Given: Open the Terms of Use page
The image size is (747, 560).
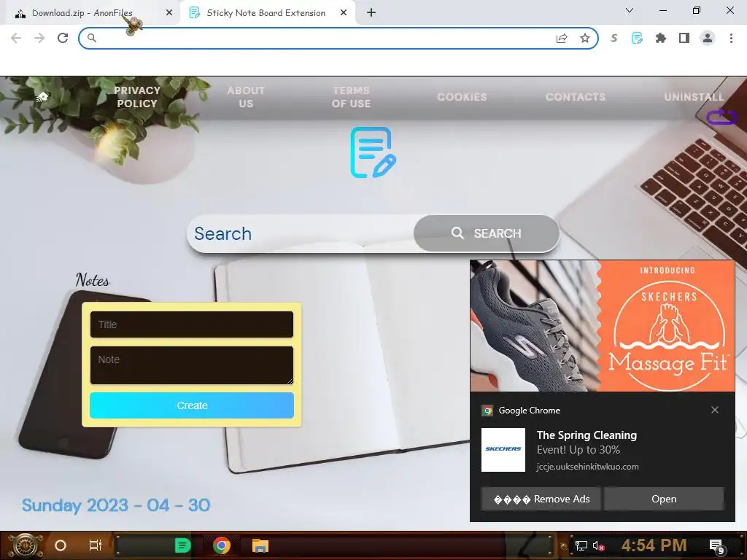Looking at the screenshot, I should (x=351, y=97).
